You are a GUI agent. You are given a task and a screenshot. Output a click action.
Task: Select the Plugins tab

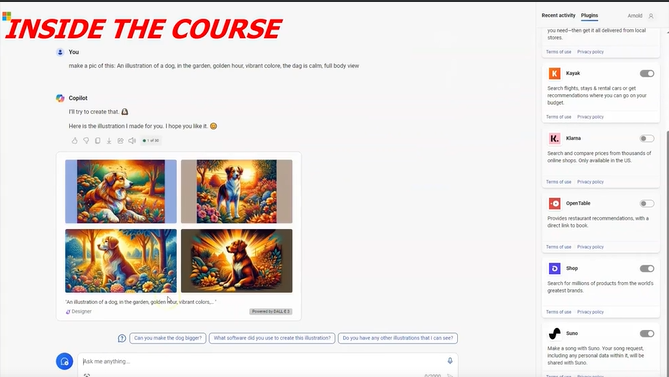point(589,15)
